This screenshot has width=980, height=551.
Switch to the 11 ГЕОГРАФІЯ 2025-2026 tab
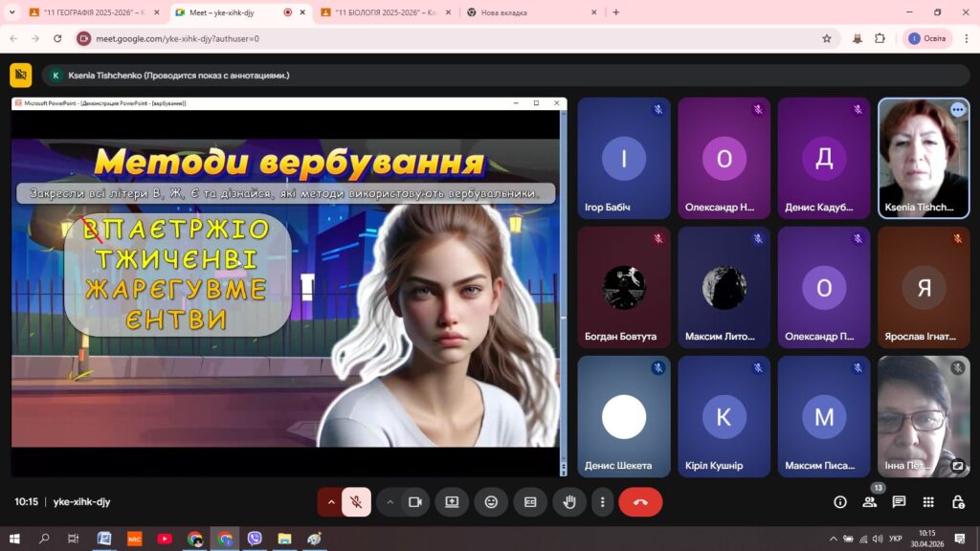pos(94,12)
